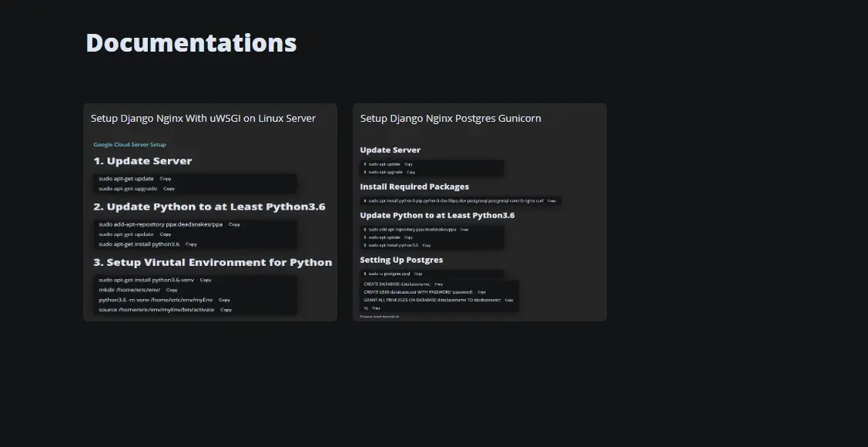Copy the CREATE USER statement
Screen dimensions: 868x447
(x=481, y=292)
